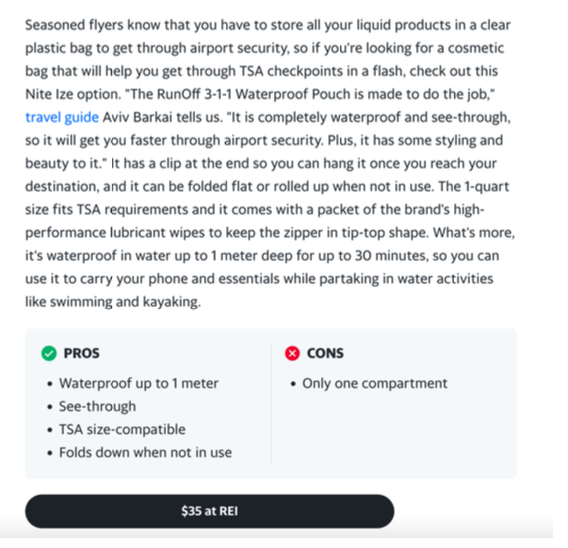The height and width of the screenshot is (548, 568).
Task: Select the PROS heading text
Action: pos(82,353)
